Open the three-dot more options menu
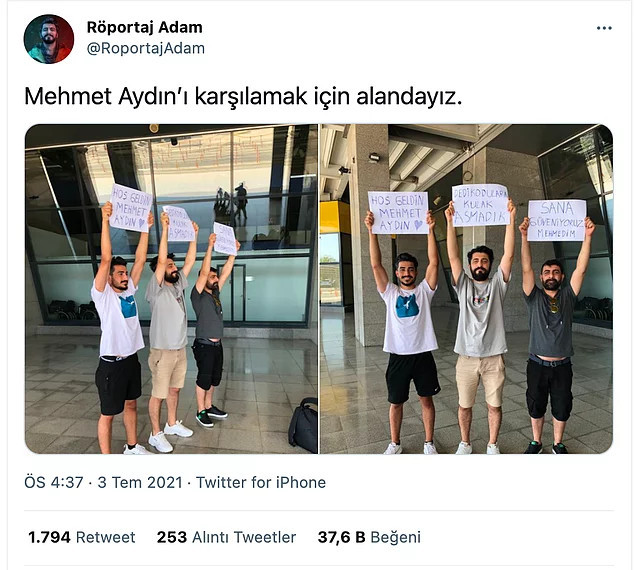Image resolution: width=635 pixels, height=570 pixels. pyautogui.click(x=604, y=28)
